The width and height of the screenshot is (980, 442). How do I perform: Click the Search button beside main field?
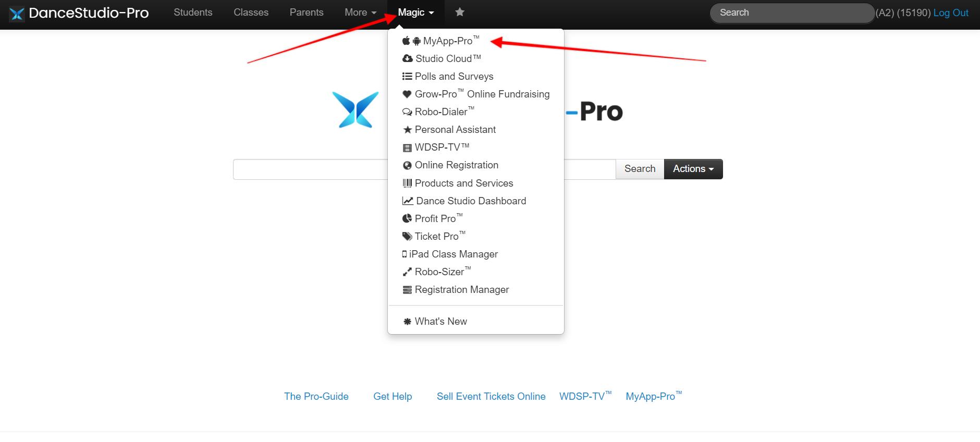coord(640,169)
